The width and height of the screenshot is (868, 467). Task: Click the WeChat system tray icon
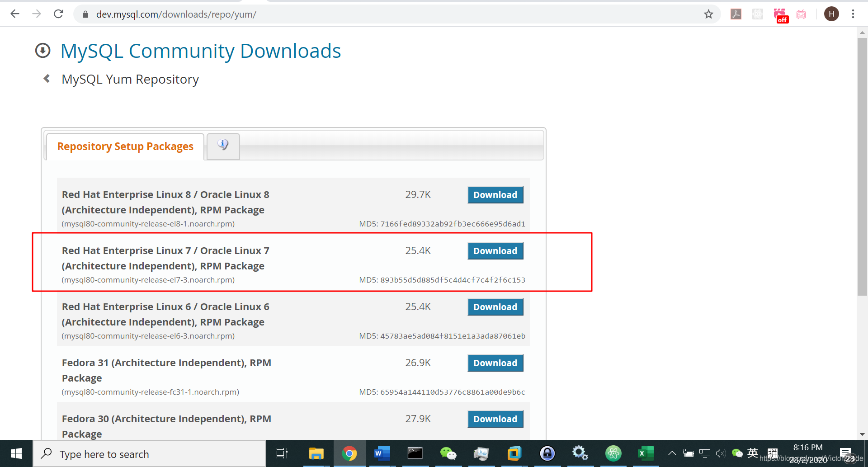pos(737,453)
